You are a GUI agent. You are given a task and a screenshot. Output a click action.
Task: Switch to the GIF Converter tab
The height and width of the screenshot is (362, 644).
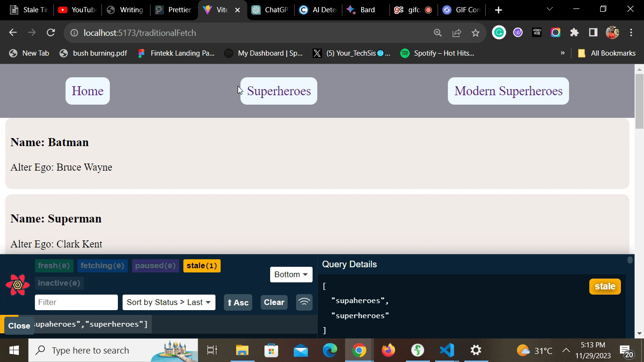pyautogui.click(x=462, y=10)
